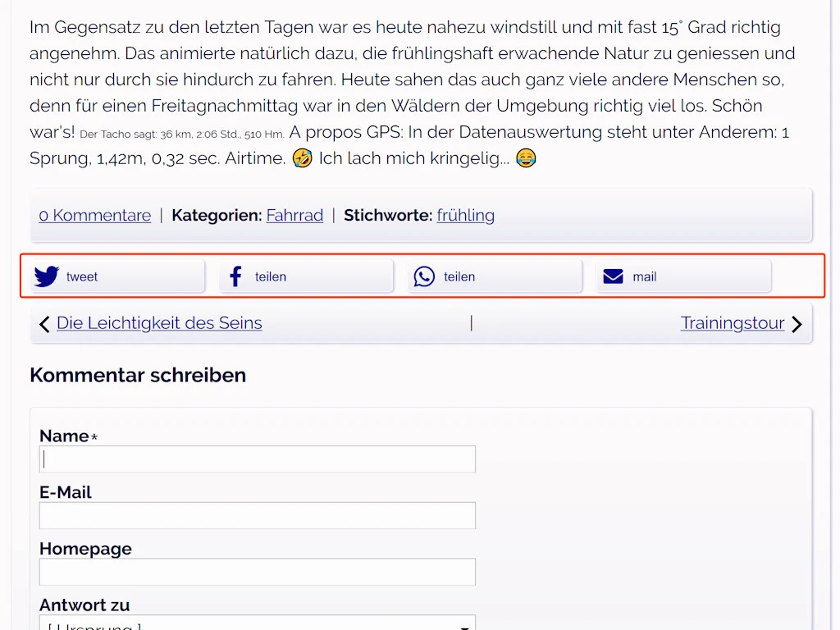
Task: Share via WhatsApp "teilen" button text
Action: (x=459, y=276)
